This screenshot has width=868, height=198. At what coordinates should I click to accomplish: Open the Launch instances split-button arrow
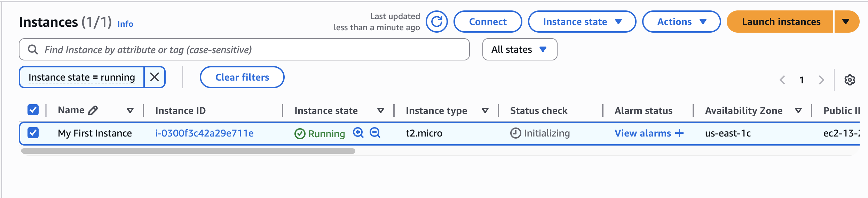(x=846, y=22)
